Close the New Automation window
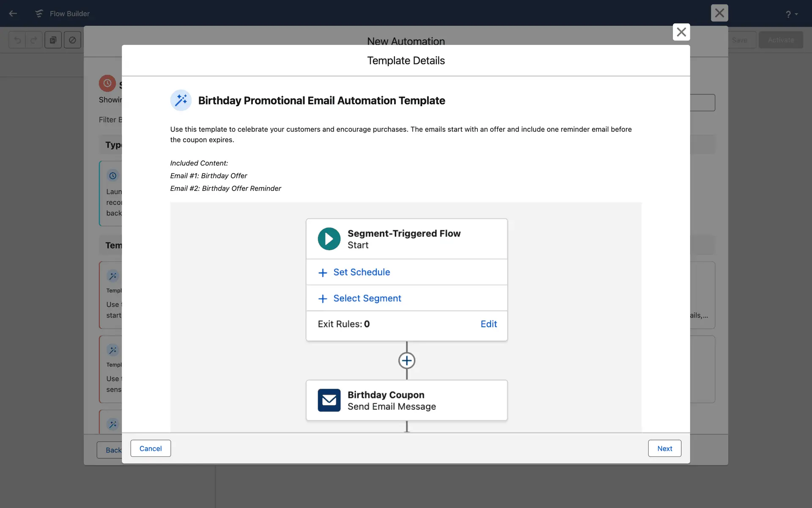Screen dimensions: 812x508 coord(719,13)
